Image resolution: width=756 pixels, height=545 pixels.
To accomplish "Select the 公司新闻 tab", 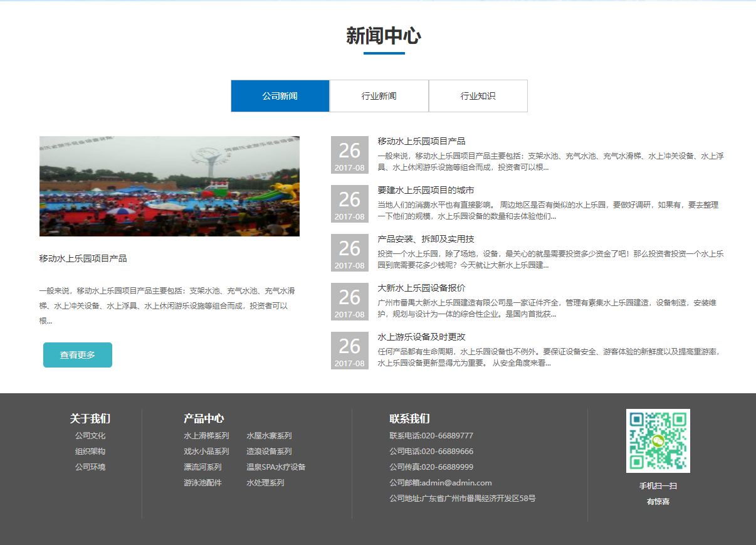I will pos(280,96).
